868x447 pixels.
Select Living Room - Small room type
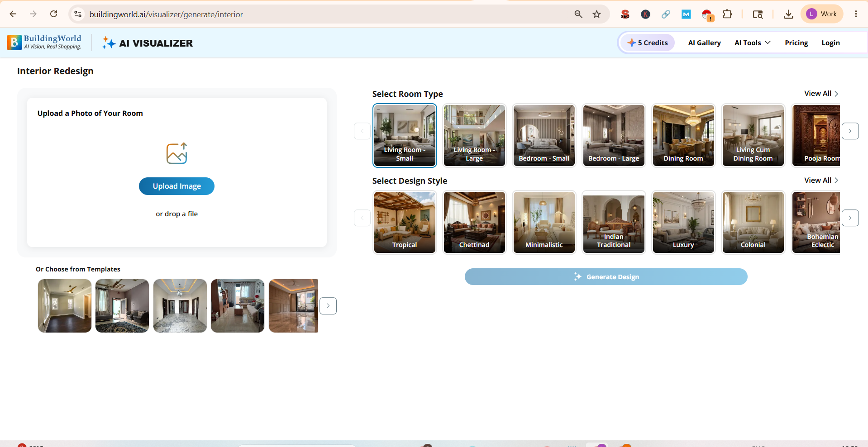pos(405,135)
